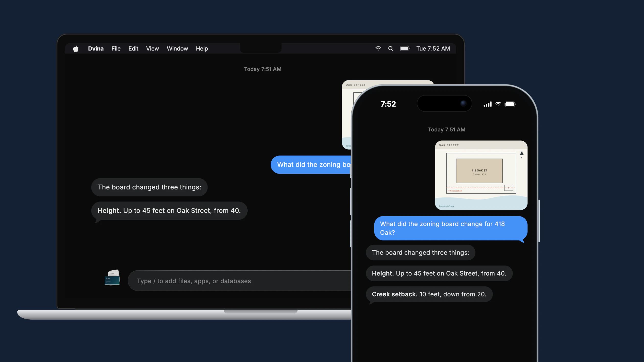Click the phone's 7:52 status bar clock
The image size is (644, 362).
pos(388,104)
